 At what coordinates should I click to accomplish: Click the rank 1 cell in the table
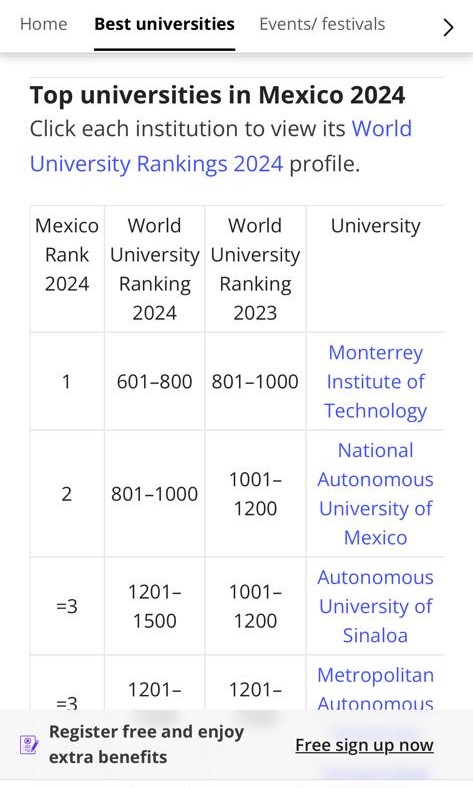(x=66, y=382)
